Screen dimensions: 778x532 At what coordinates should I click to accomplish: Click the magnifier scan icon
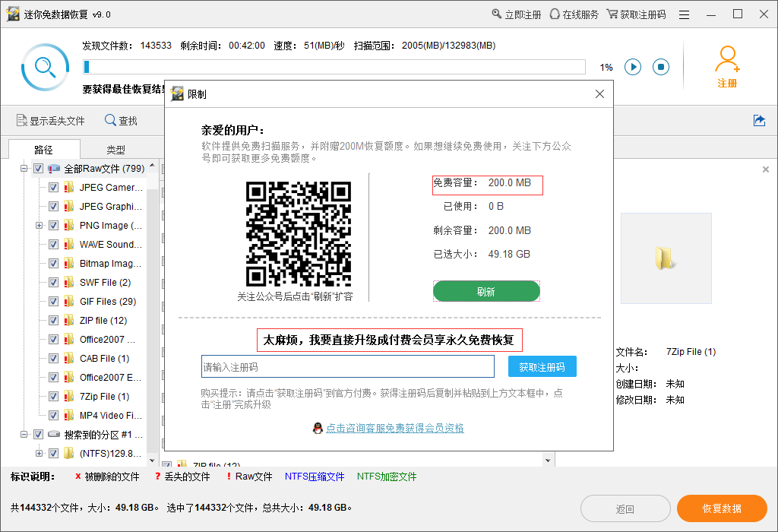(45, 67)
